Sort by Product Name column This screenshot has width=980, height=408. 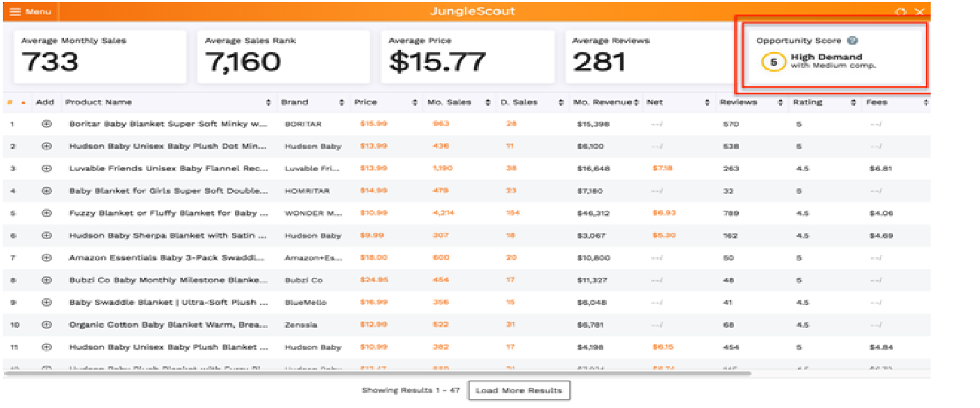coord(99,103)
